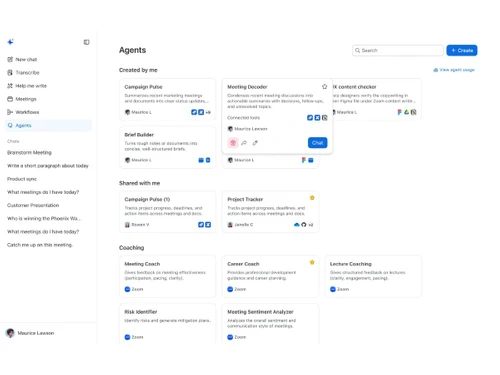The height and width of the screenshot is (375, 500).
Task: Click the share arrow on Meeting Decoder
Action: [x=244, y=143]
